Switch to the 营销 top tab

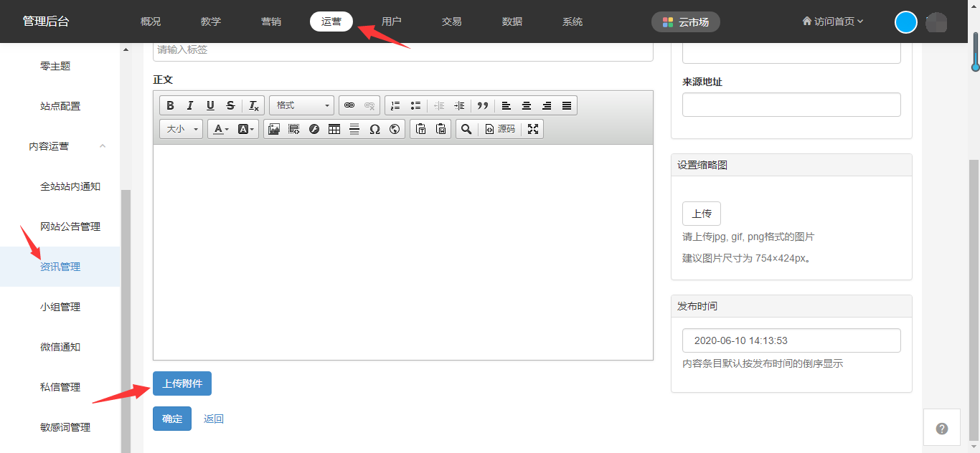(x=271, y=22)
